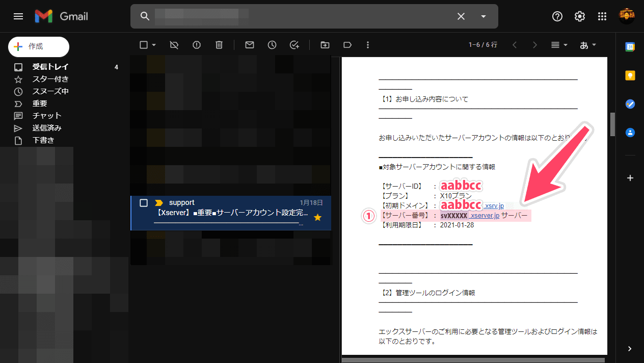Open the Google apps grid

point(602,16)
